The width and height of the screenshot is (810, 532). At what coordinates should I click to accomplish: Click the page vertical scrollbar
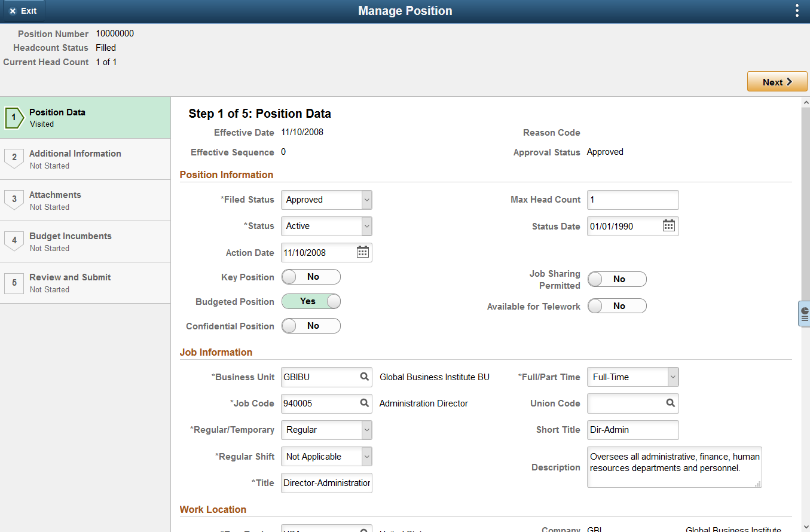coord(805,314)
